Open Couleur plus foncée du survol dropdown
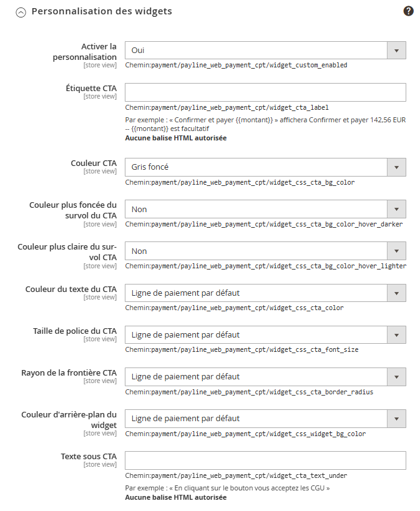This screenshot has width=420, height=511. pos(265,209)
